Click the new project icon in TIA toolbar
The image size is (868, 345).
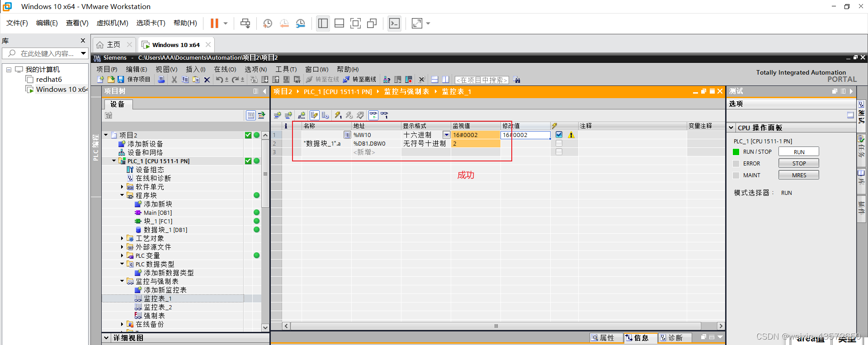100,80
